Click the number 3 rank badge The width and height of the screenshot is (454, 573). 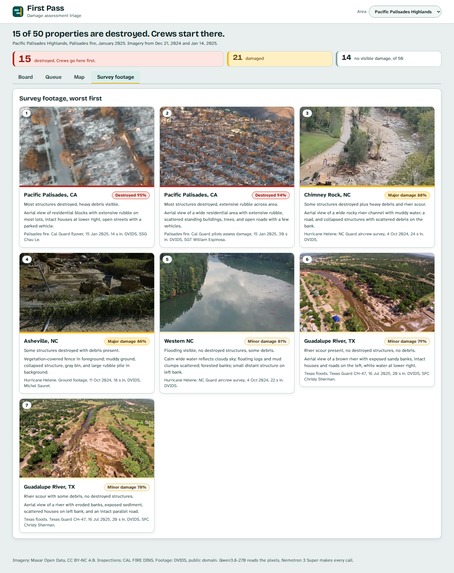click(307, 113)
